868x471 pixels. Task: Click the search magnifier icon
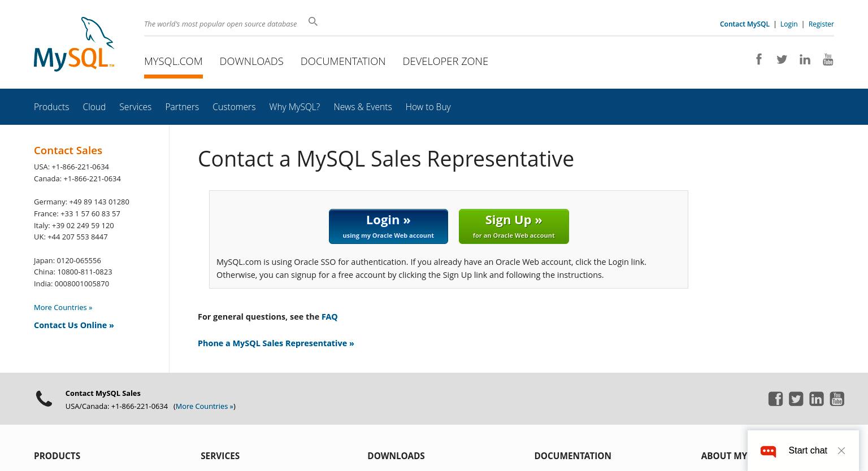point(313,21)
